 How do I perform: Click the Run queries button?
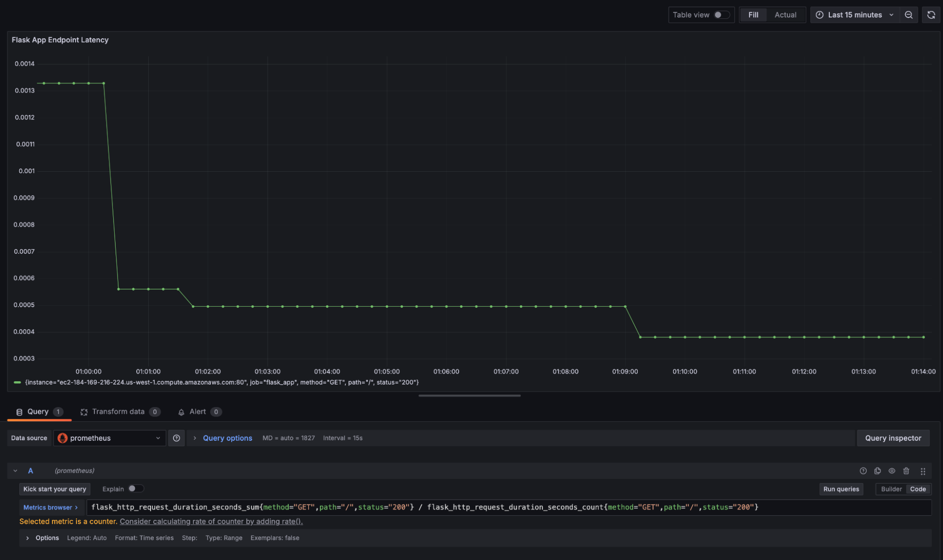pyautogui.click(x=841, y=489)
